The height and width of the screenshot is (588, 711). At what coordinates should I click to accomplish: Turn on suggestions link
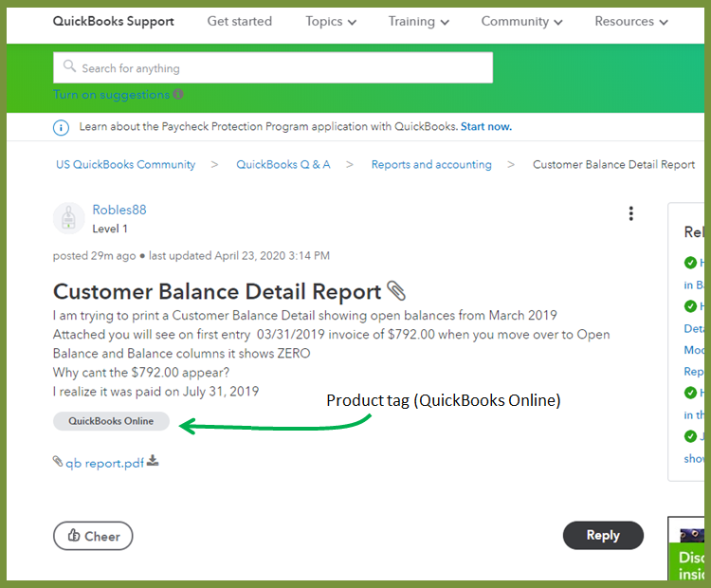[x=111, y=95]
